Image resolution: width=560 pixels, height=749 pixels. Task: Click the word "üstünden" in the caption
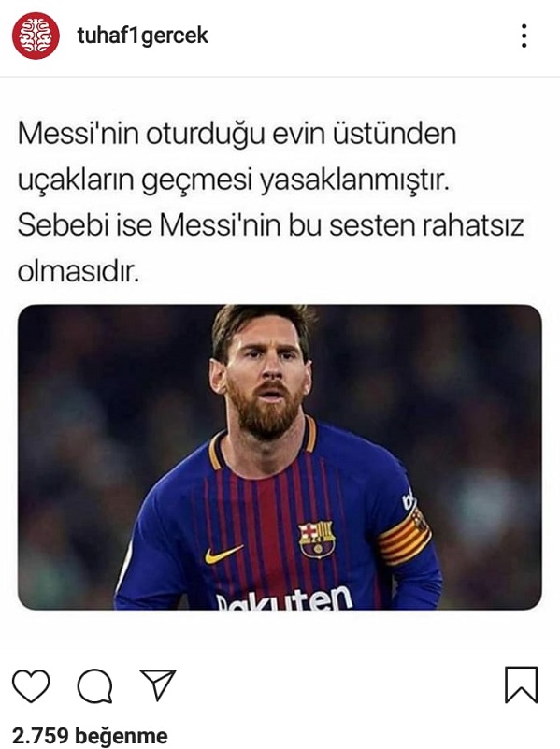click(x=394, y=134)
